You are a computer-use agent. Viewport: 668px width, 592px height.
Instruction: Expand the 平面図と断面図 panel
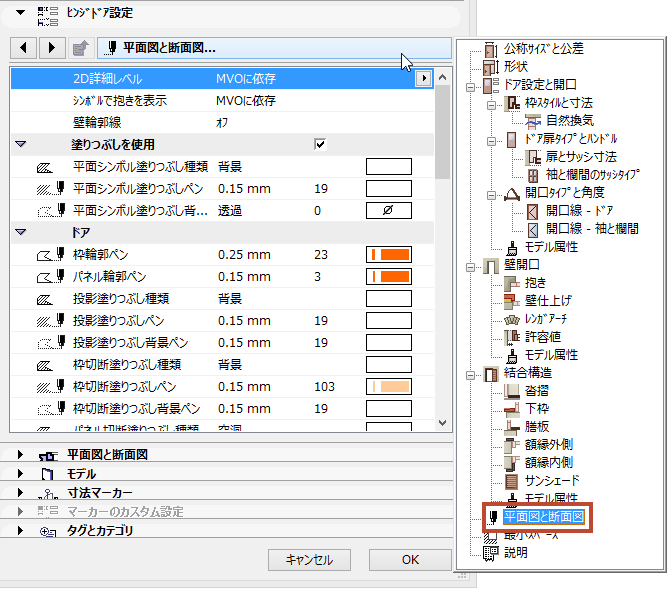(20, 454)
